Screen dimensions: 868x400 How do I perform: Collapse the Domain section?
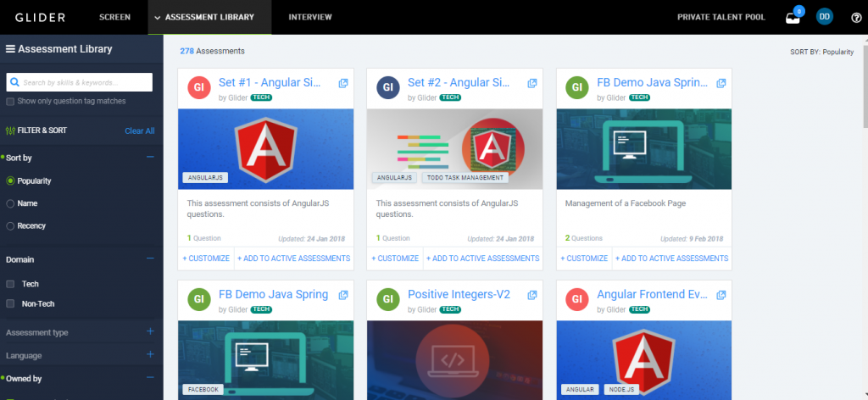(150, 258)
